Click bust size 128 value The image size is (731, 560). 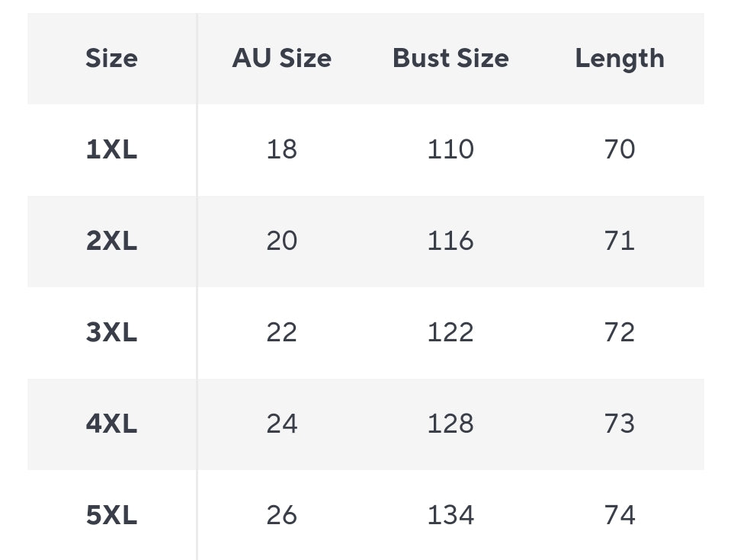(x=450, y=424)
